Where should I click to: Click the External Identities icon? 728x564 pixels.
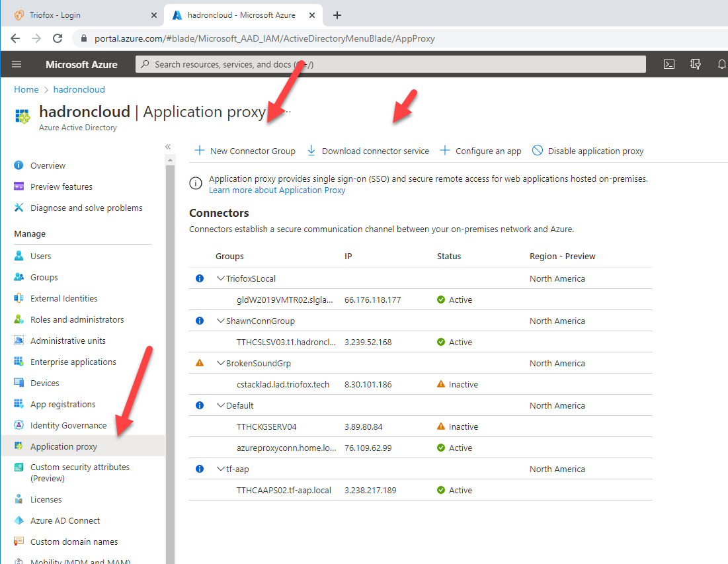tap(19, 298)
